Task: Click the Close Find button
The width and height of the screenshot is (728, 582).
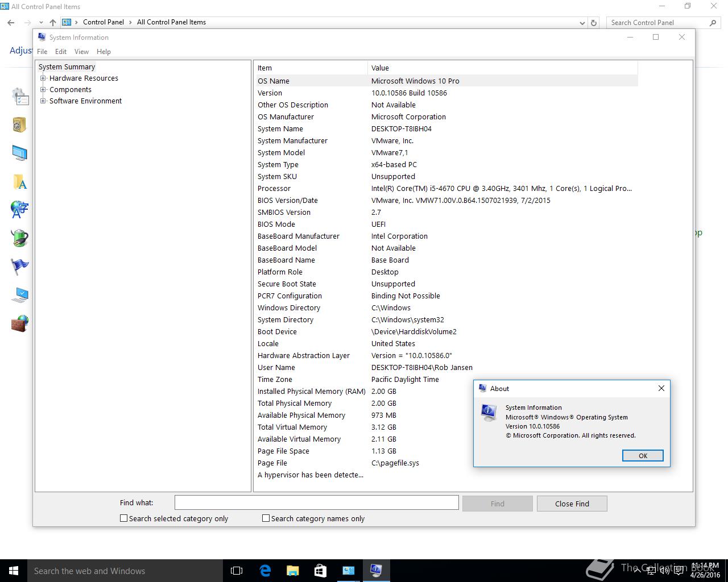Action: [572, 504]
